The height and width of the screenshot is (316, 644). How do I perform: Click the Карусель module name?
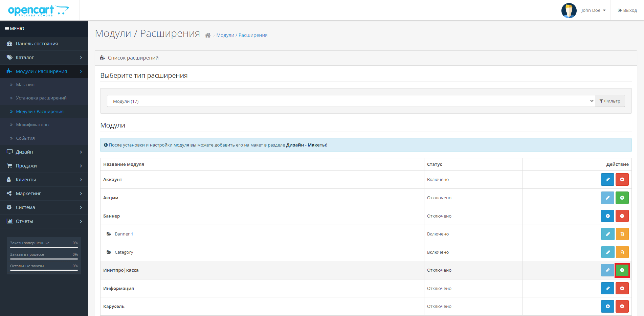click(x=114, y=306)
